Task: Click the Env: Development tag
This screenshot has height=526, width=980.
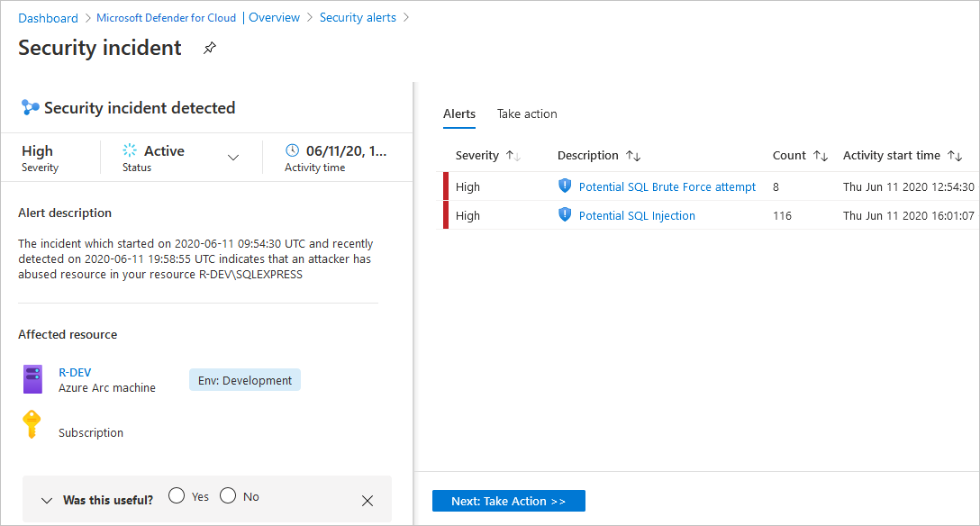Action: tap(244, 379)
